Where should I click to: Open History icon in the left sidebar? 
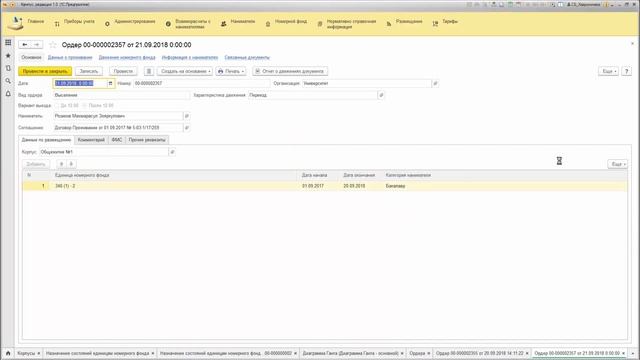tap(8, 68)
